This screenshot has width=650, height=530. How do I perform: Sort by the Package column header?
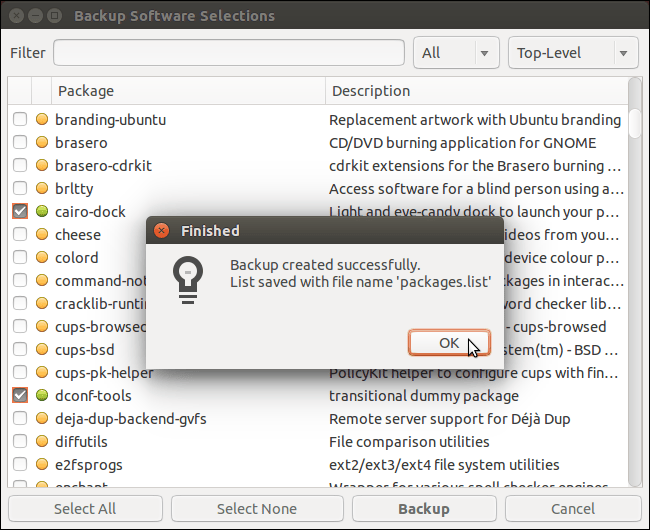coord(188,91)
